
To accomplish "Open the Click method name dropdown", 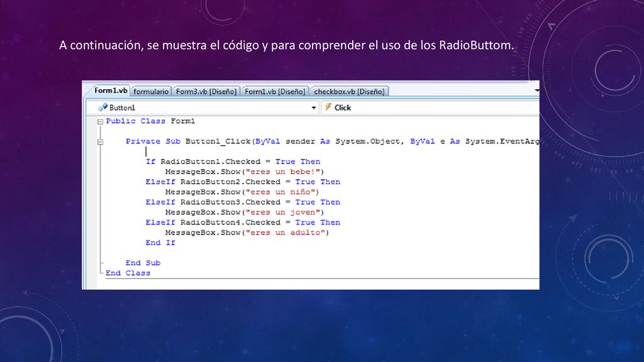I will tap(430, 107).
